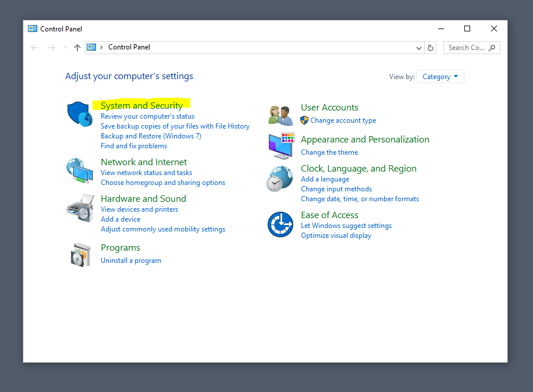Click the Control Panel icon in address bar
This screenshot has height=392, width=533.
click(x=91, y=47)
